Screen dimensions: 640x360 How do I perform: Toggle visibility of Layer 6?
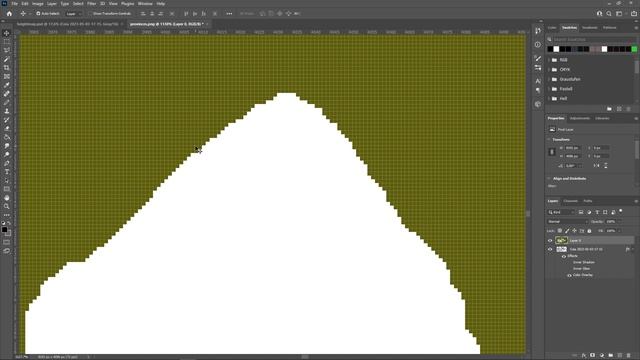[x=550, y=240]
